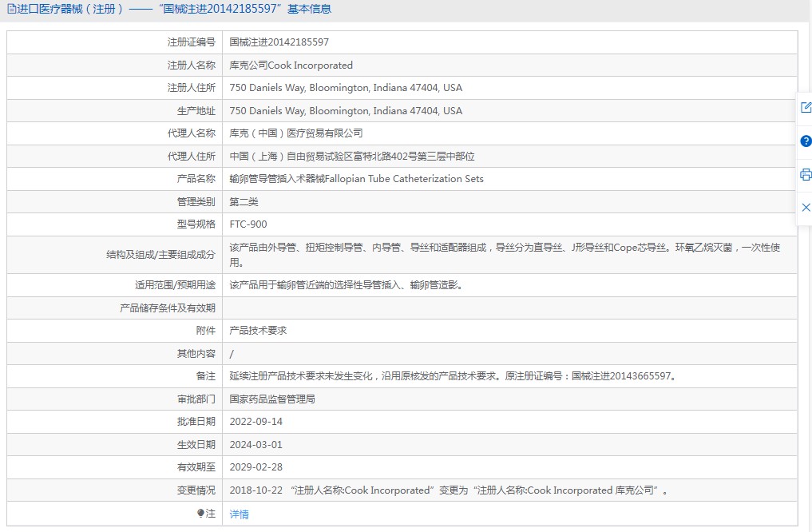Click registration number 国械注进20142185597 value cell

tap(279, 42)
